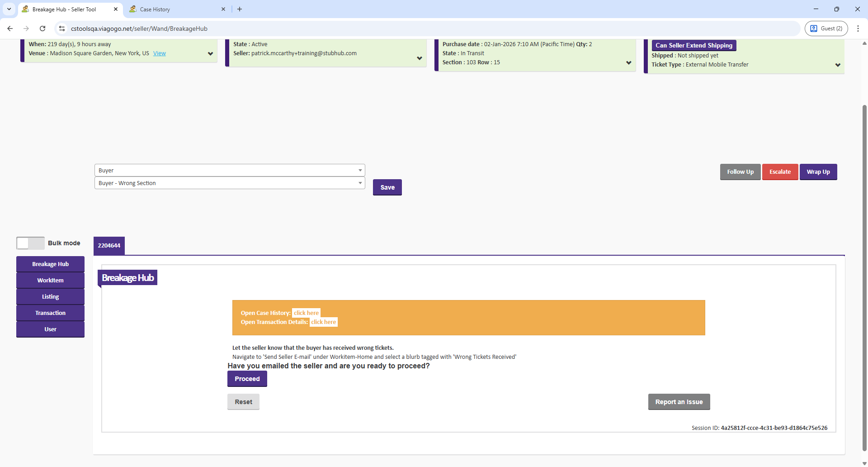This screenshot has height=467, width=868.
Task: Open the Guest profile icon
Action: pos(826,29)
